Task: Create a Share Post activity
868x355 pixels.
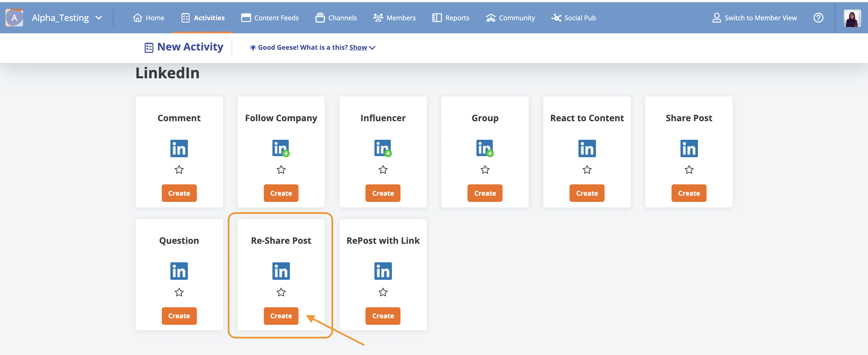Action: (689, 193)
